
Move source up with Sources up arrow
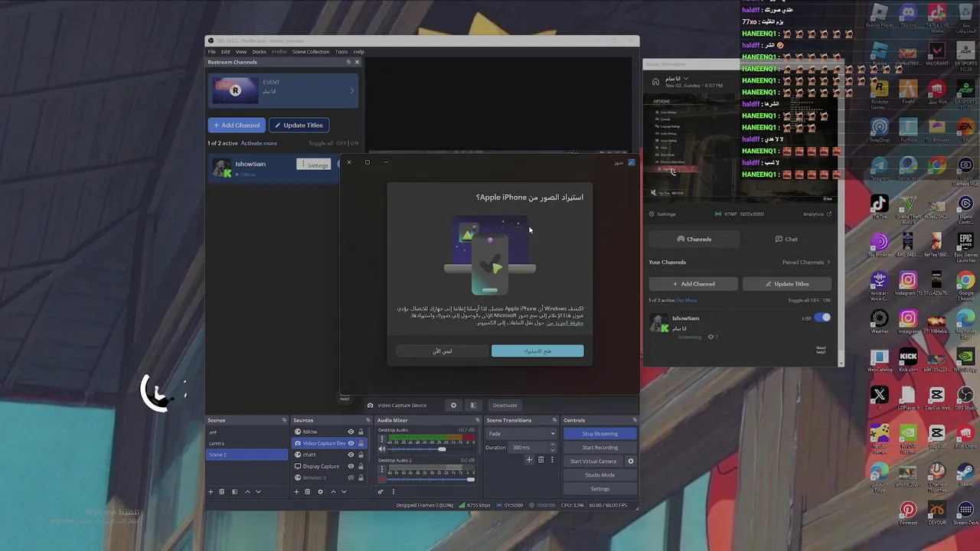point(333,491)
